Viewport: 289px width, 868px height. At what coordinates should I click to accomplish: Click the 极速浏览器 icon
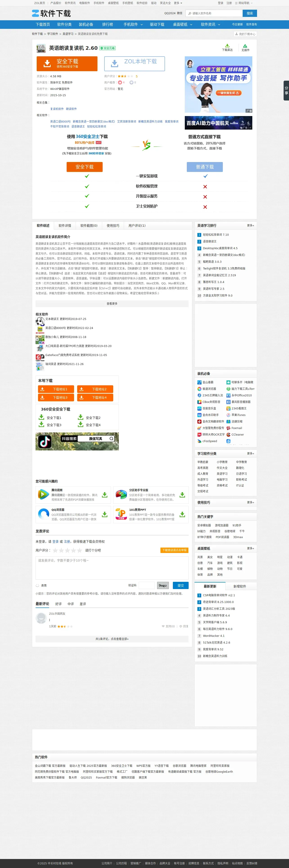click(199, 389)
